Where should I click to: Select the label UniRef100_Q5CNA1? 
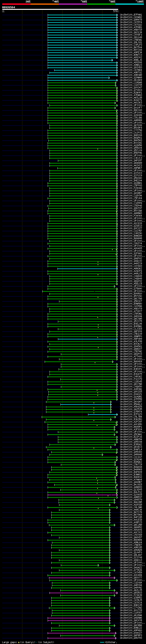pos(131,434)
